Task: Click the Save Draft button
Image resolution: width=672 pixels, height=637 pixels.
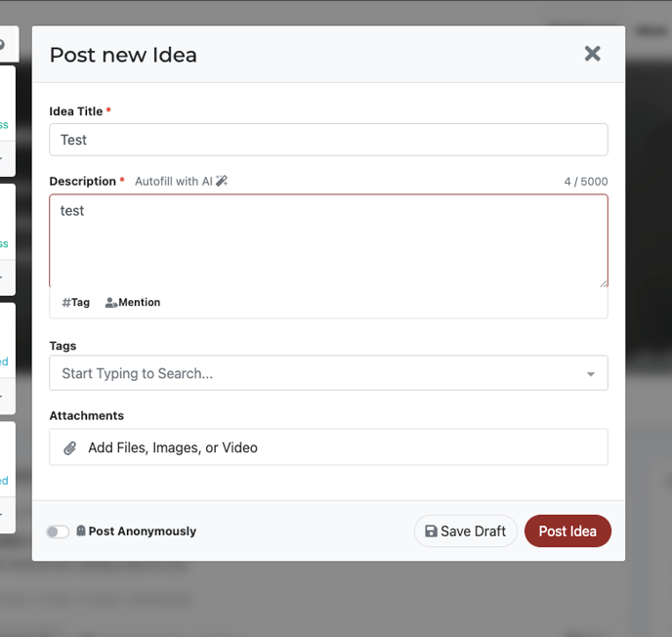Action: pos(466,531)
